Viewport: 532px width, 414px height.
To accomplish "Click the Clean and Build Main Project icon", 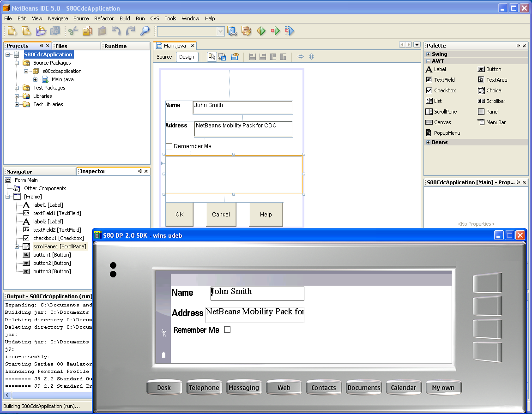I will [247, 31].
